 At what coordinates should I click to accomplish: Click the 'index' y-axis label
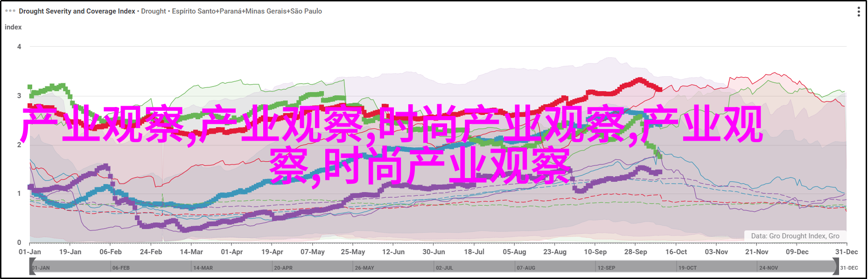[13, 27]
